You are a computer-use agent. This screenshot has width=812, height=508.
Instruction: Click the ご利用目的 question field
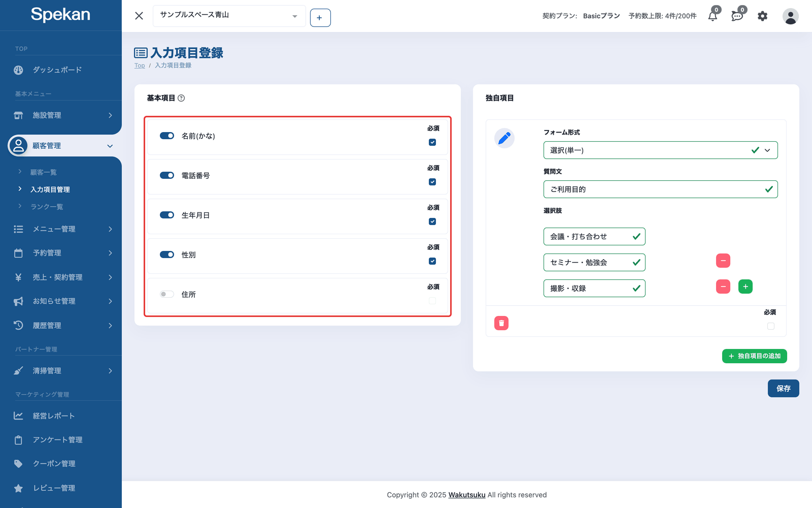point(660,189)
